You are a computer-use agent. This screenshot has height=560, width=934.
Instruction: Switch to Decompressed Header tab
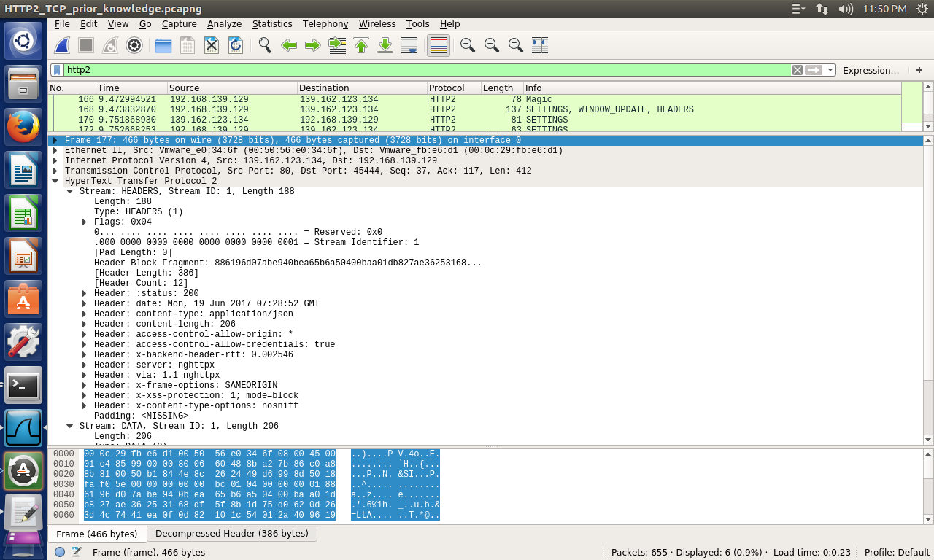(232, 533)
